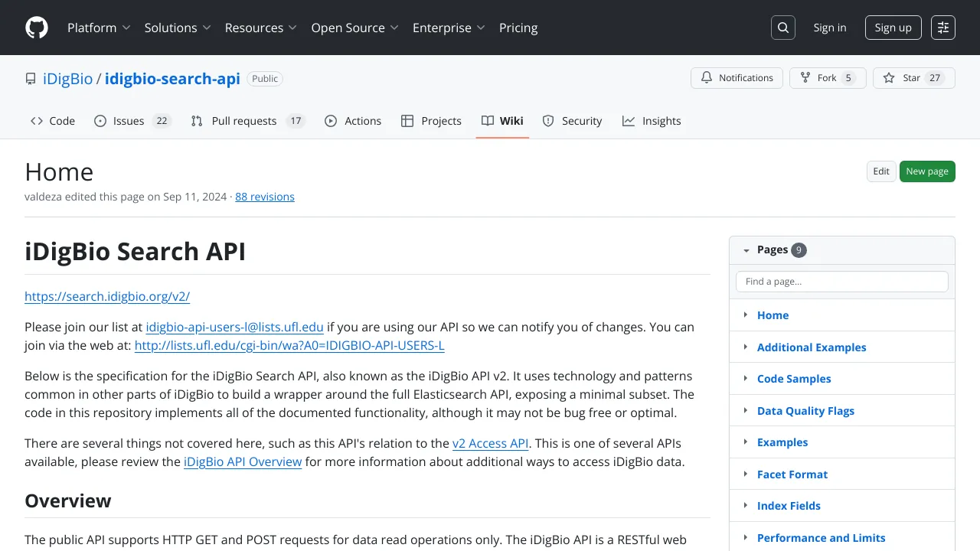Open the Resources dropdown menu
The height and width of the screenshot is (551, 980).
(x=260, y=28)
